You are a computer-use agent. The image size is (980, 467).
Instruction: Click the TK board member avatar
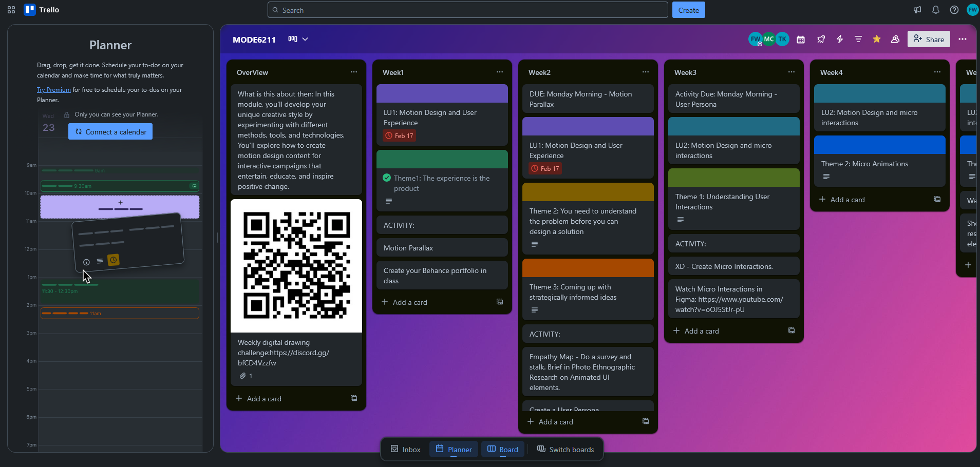pos(782,39)
